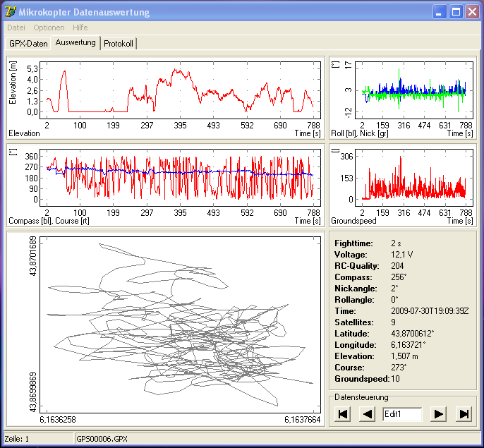Click the Edit1 input field

coord(402,414)
